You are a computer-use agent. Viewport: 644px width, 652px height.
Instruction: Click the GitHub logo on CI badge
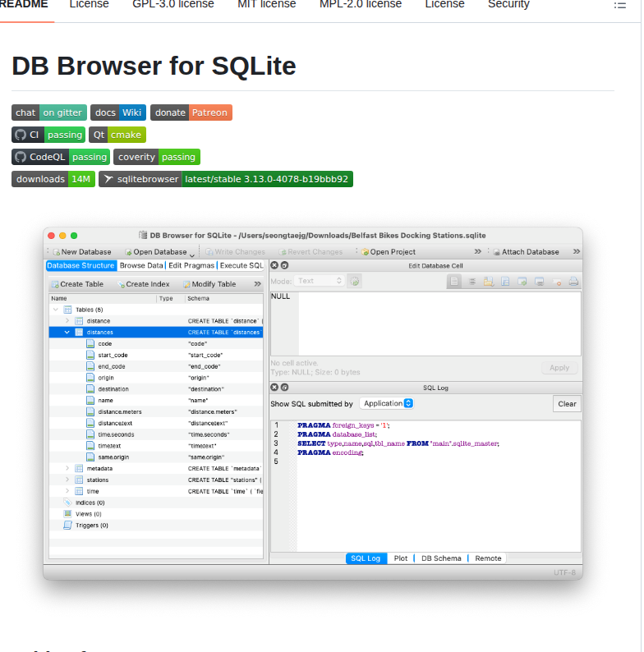tap(21, 135)
